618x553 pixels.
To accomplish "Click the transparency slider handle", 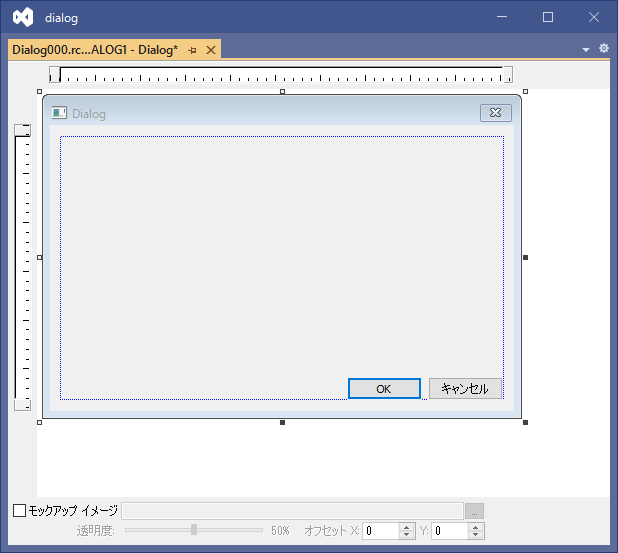I will tap(194, 530).
